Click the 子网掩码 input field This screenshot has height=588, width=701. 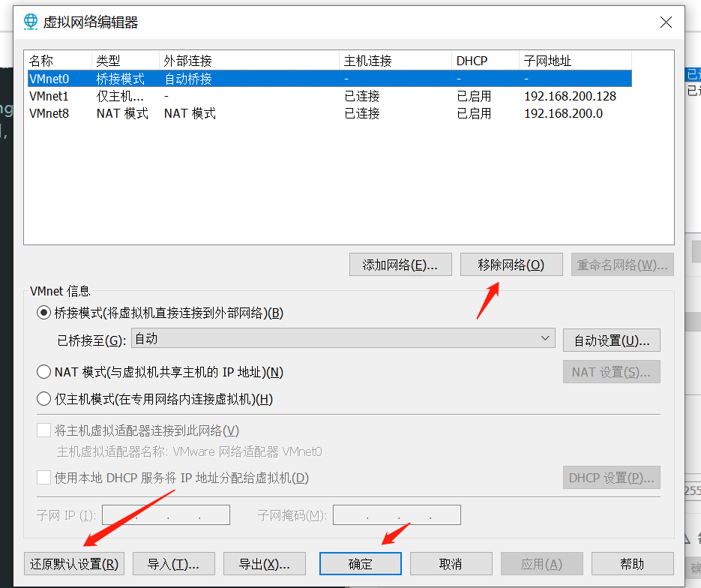pos(397,514)
